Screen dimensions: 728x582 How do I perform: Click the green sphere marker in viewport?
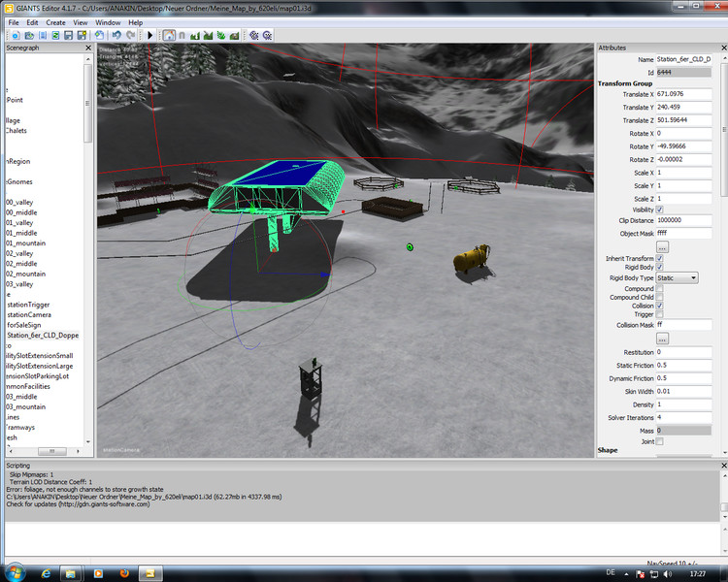(410, 247)
